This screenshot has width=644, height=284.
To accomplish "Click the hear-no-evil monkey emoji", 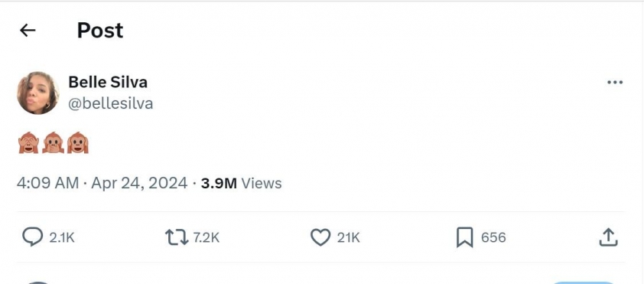I will tap(77, 142).
